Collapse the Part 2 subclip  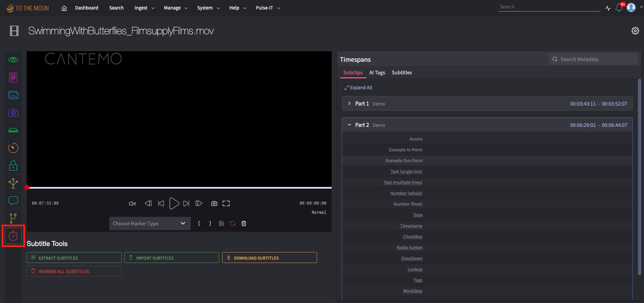[349, 125]
